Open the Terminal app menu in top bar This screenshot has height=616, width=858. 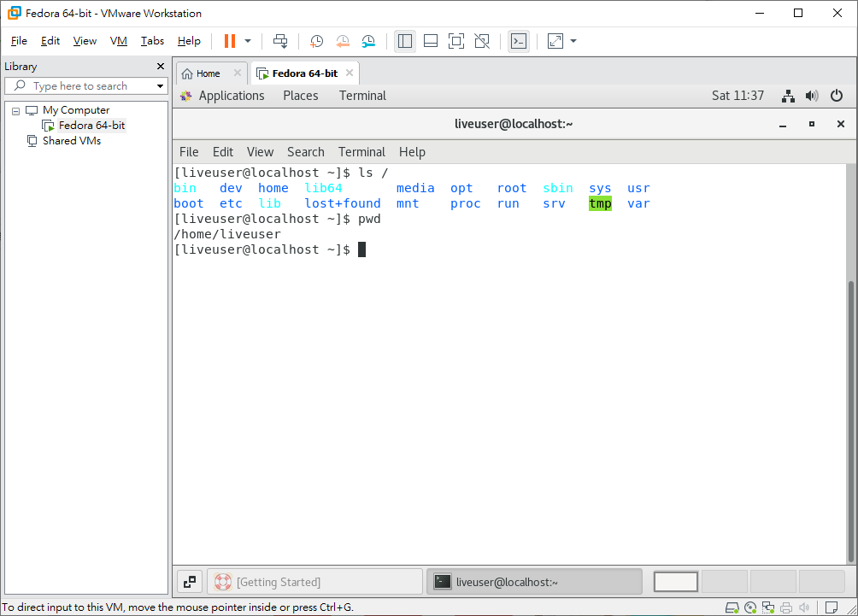tap(362, 96)
